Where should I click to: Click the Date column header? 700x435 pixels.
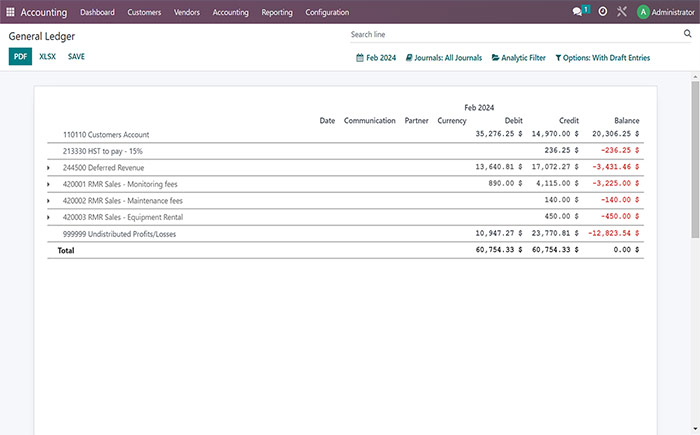(x=327, y=121)
